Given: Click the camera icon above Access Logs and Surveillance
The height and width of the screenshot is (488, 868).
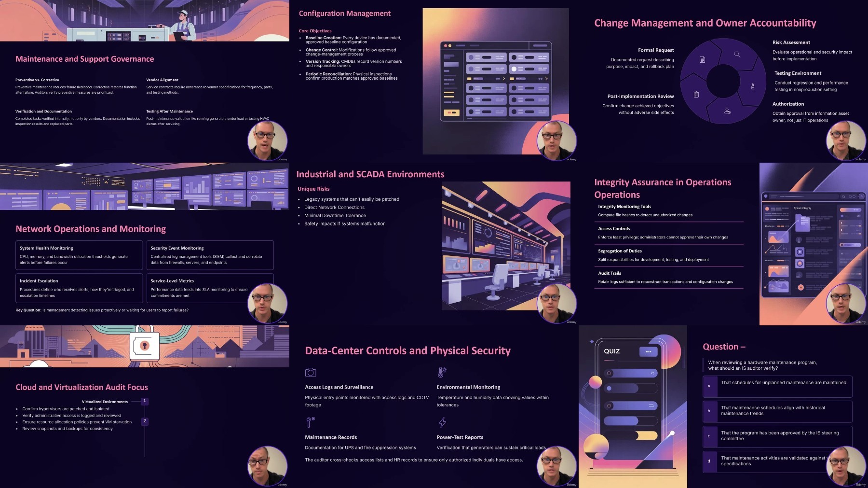Looking at the screenshot, I should tap(311, 372).
